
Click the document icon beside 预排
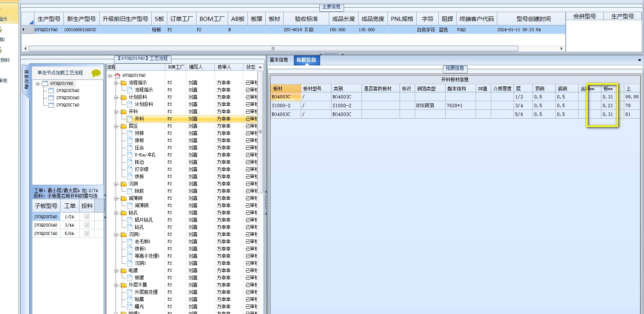click(x=130, y=133)
